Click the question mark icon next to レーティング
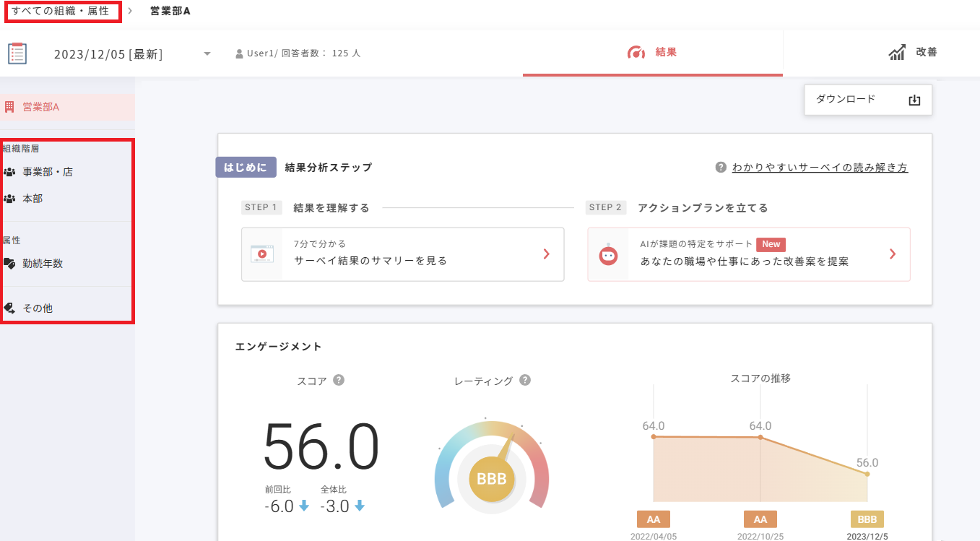This screenshot has width=980, height=541. click(x=526, y=380)
